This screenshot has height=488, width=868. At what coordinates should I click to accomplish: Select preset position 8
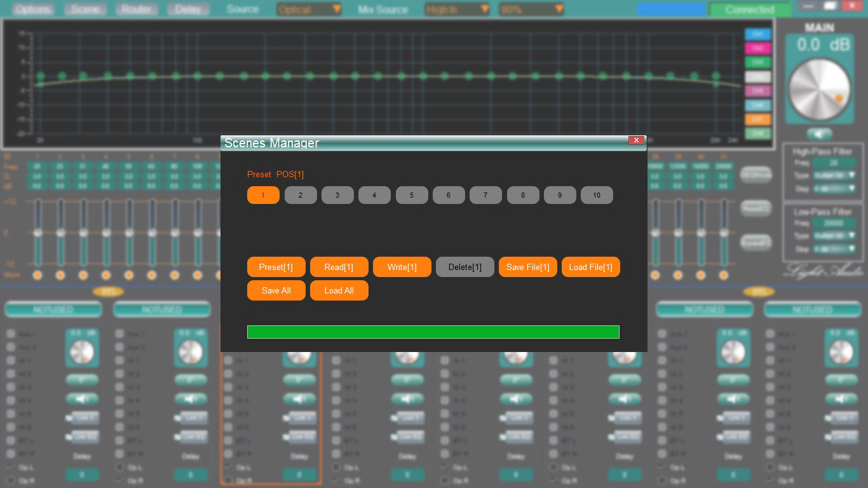[x=523, y=195]
